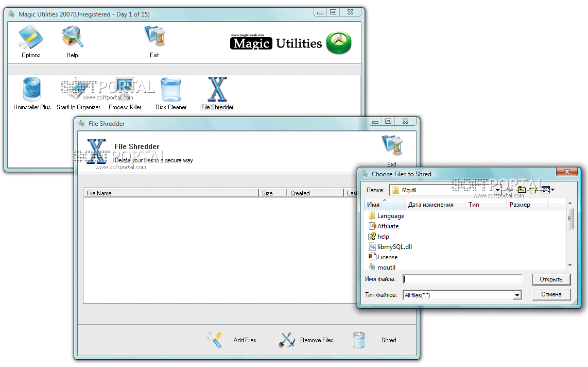Sort by Size column in File Shredder
The height and width of the screenshot is (367, 588).
point(272,193)
